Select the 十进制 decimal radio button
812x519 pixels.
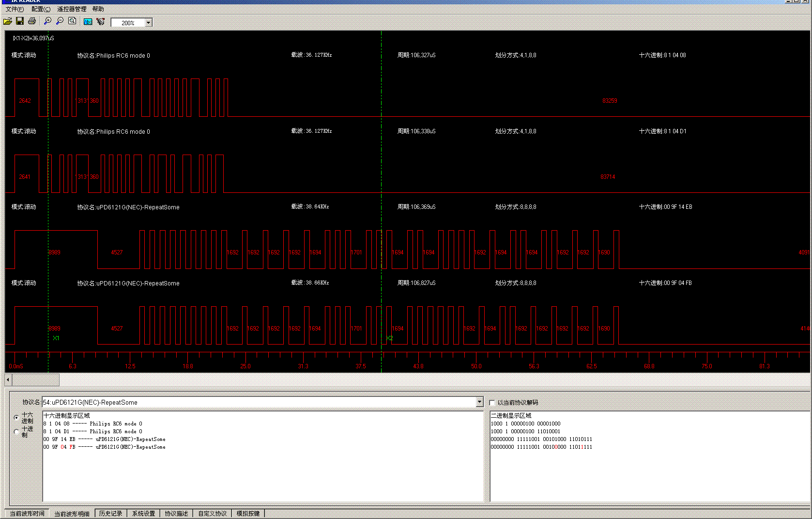pyautogui.click(x=17, y=431)
